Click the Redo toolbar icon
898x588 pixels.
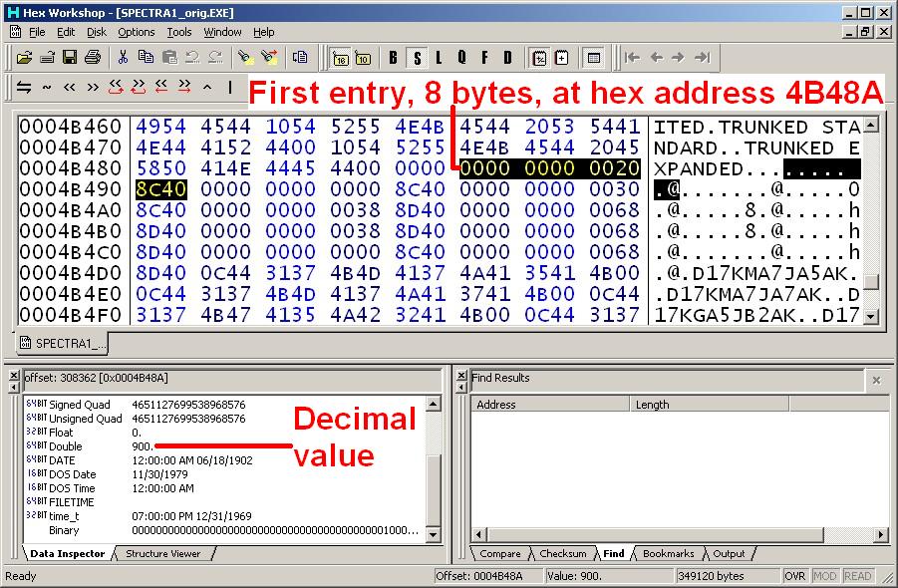coord(215,57)
